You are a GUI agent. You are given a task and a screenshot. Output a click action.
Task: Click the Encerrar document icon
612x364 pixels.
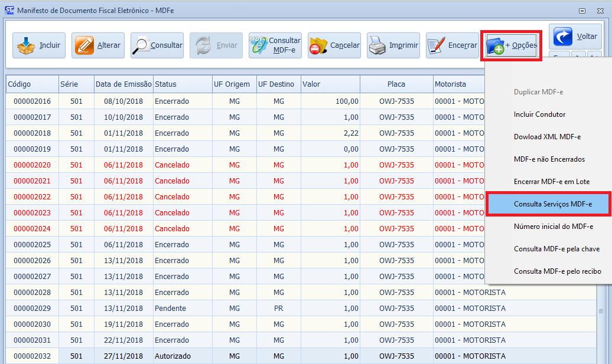[437, 45]
